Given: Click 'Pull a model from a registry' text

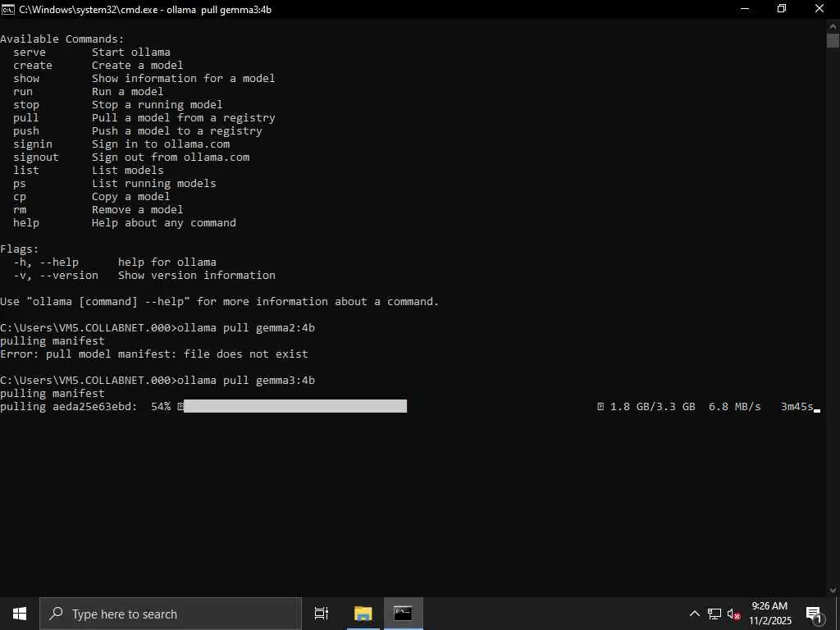Looking at the screenshot, I should [183, 118].
